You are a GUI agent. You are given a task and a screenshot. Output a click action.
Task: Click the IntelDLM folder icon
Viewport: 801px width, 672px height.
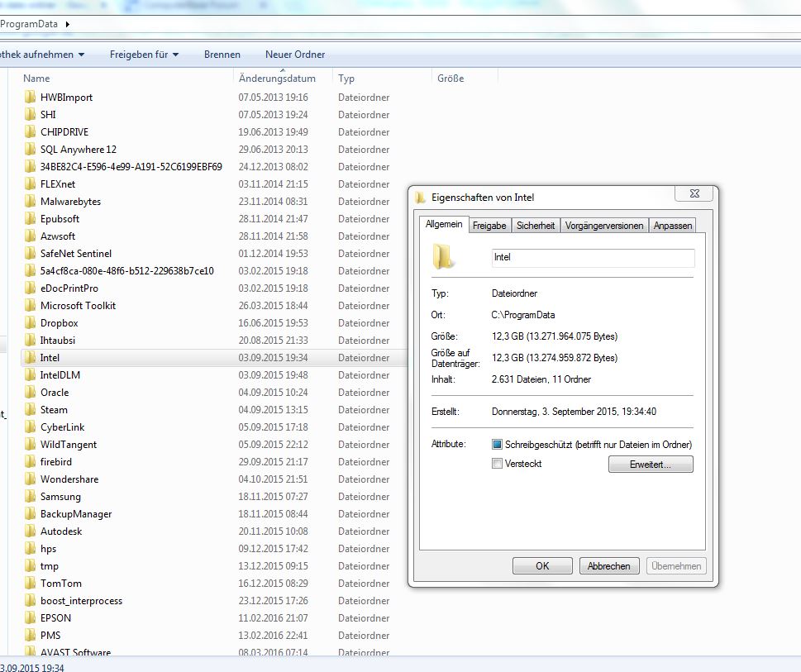(x=30, y=374)
